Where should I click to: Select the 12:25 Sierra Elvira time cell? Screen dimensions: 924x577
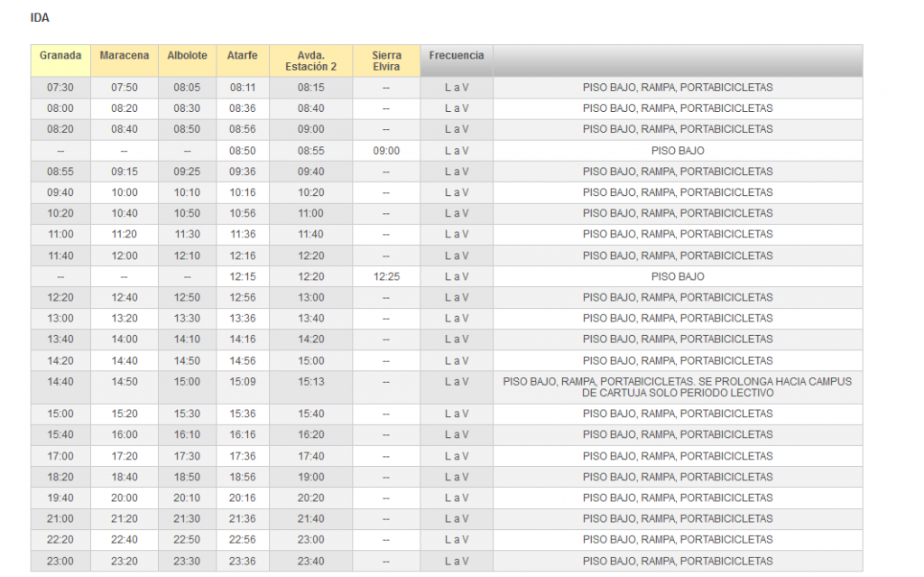coord(386,276)
